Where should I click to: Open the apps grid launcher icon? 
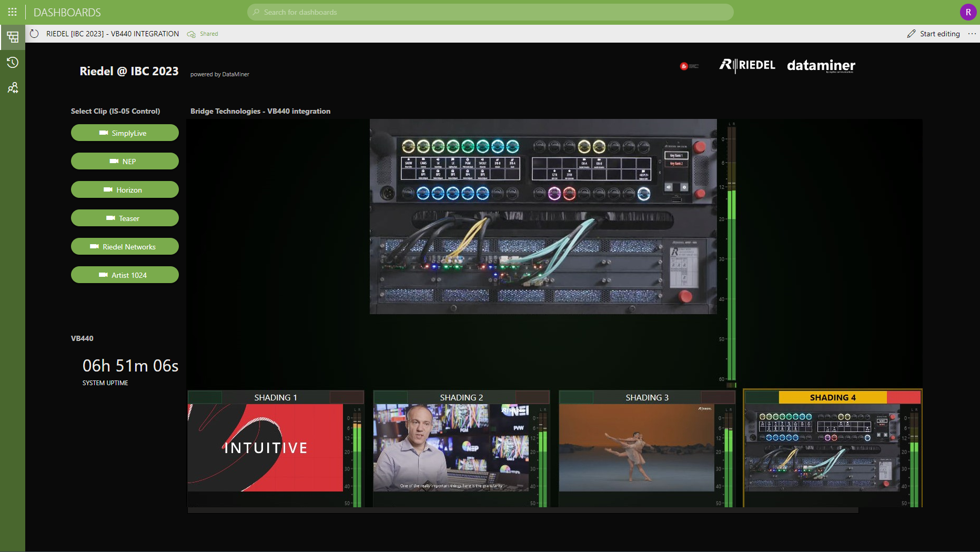(13, 12)
